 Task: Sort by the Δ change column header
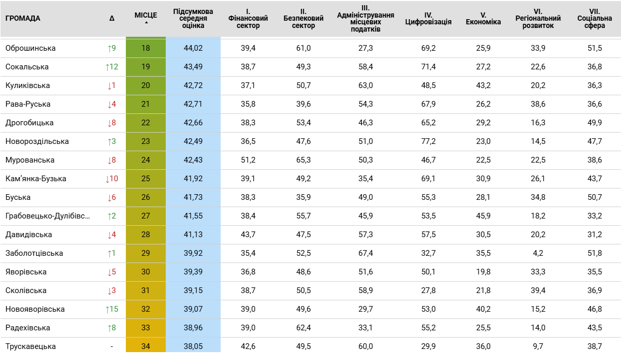(x=112, y=18)
